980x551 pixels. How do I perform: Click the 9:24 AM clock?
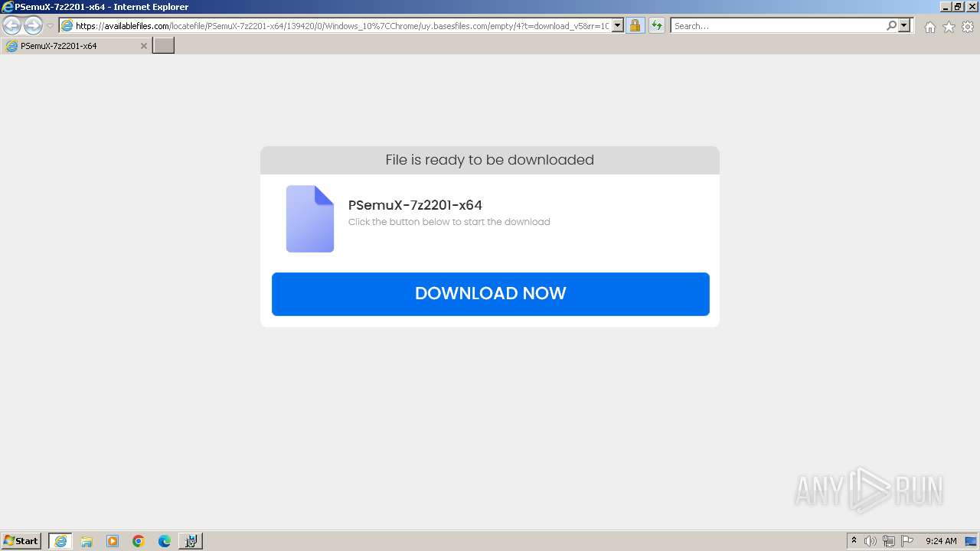[x=941, y=541]
